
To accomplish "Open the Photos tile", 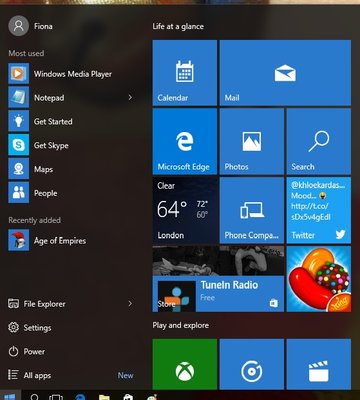I will [252, 141].
